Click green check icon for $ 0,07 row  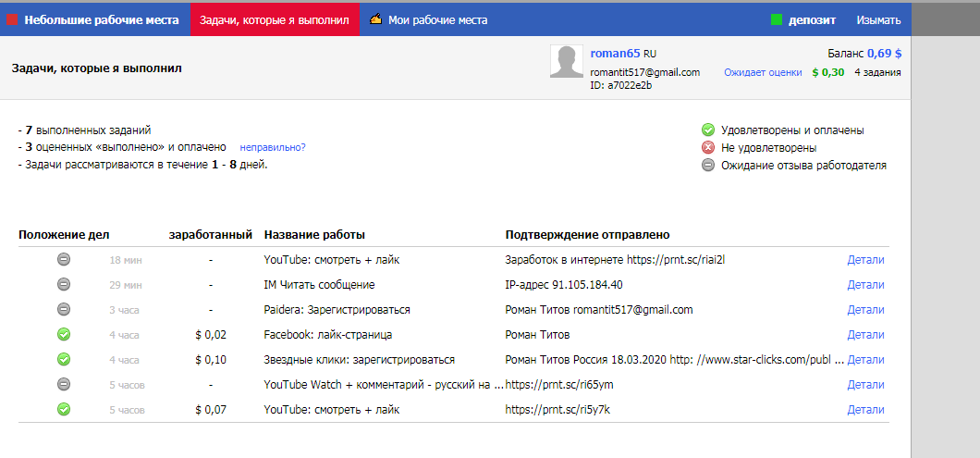pos(64,409)
